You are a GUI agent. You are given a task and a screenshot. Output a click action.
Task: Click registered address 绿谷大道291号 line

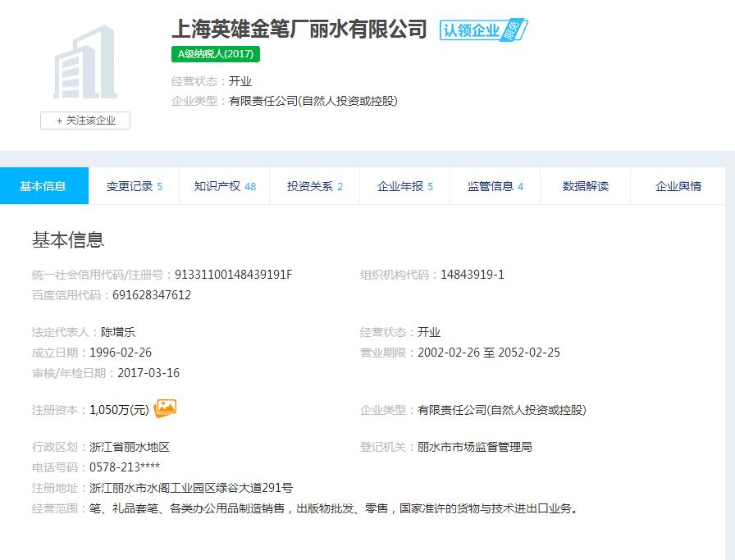(x=191, y=488)
